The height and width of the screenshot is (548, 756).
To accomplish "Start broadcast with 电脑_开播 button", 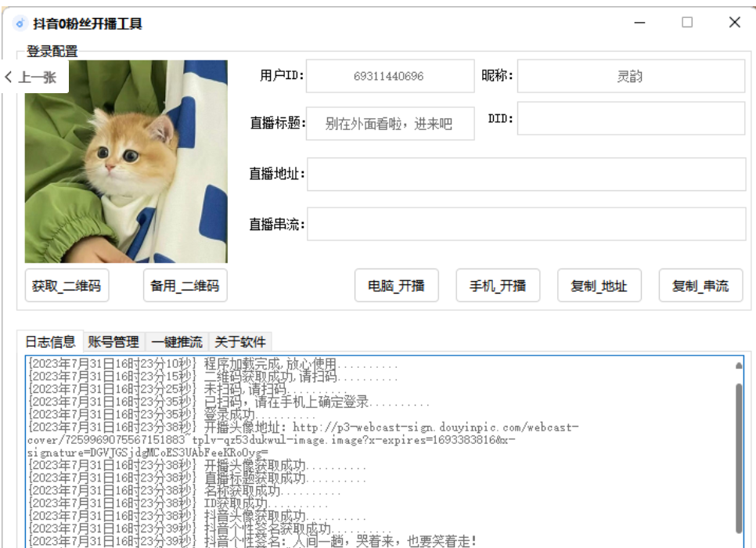I will (396, 286).
